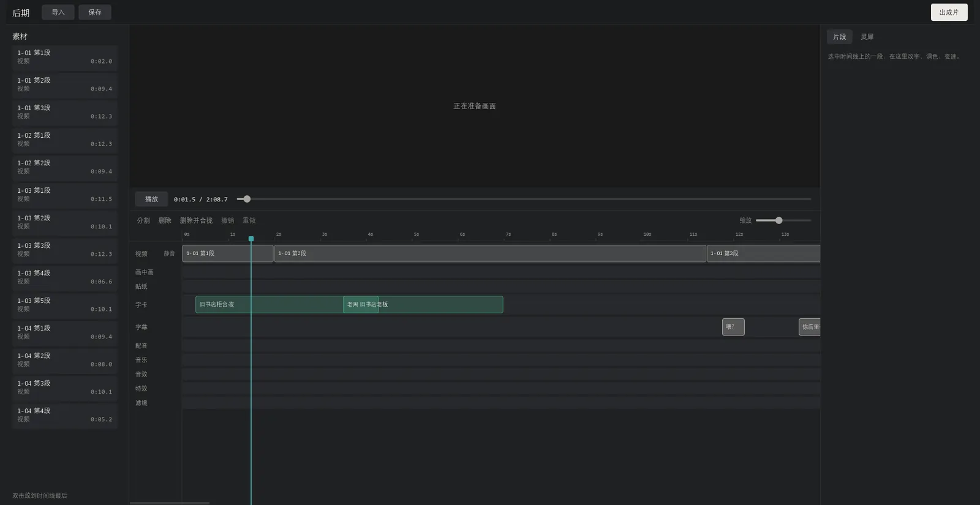
Task: Select material item 1-04 第4段
Action: 65,415
